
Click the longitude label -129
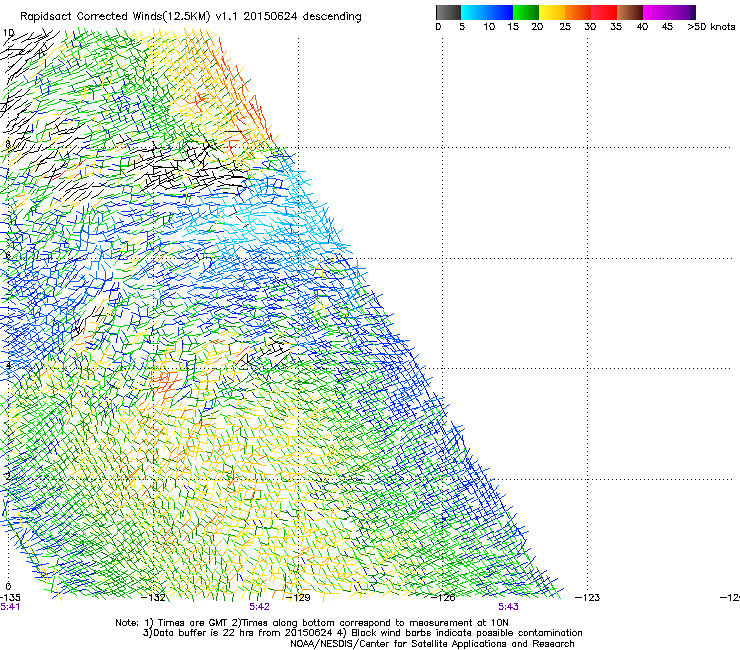(x=298, y=598)
